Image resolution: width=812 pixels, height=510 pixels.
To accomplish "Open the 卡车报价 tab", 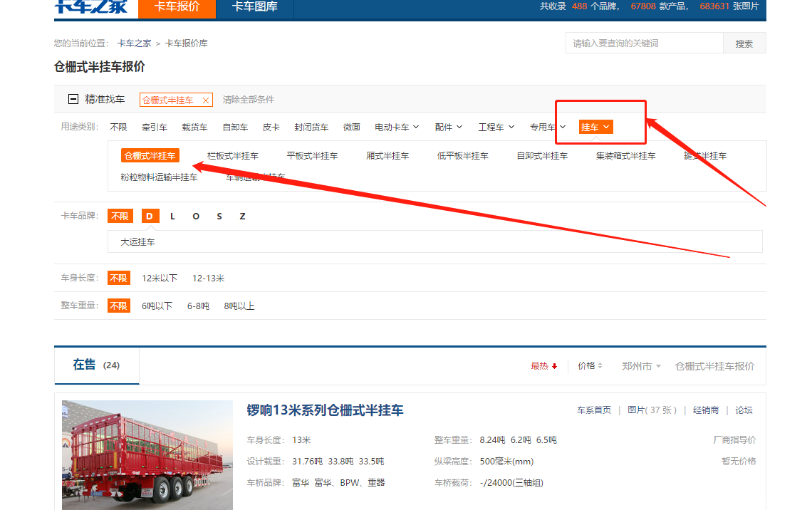I will click(177, 9).
